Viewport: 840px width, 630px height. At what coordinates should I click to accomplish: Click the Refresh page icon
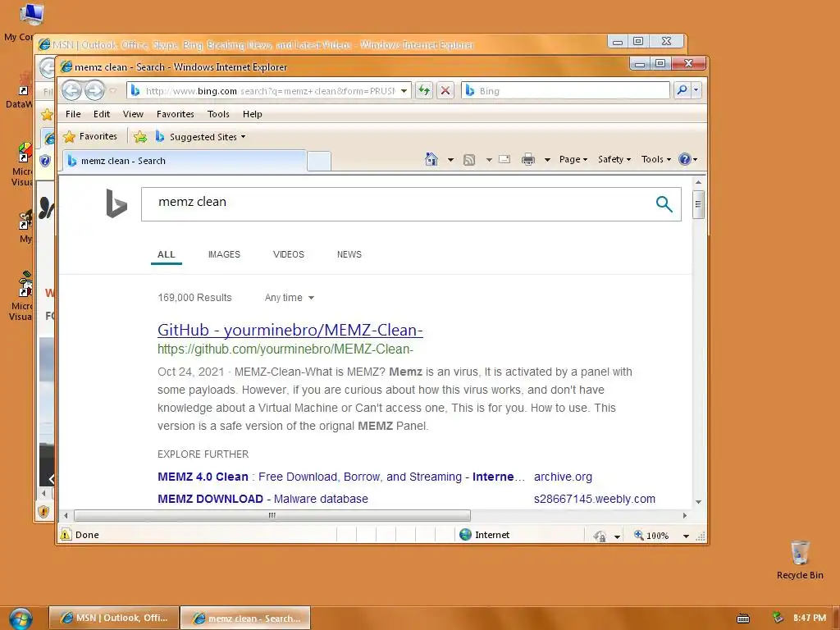click(424, 90)
